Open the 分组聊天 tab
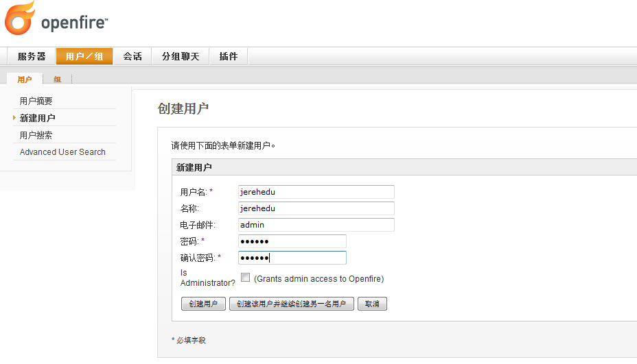 pos(181,56)
